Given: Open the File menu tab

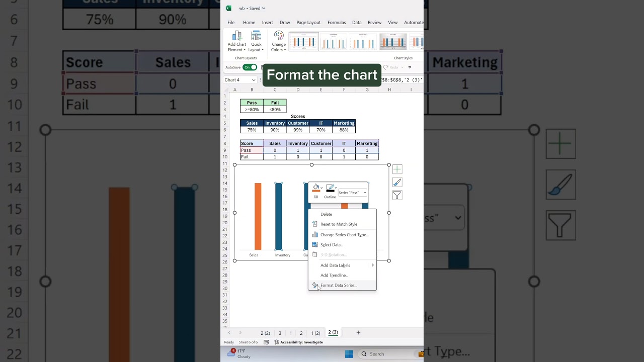Looking at the screenshot, I should point(231,23).
